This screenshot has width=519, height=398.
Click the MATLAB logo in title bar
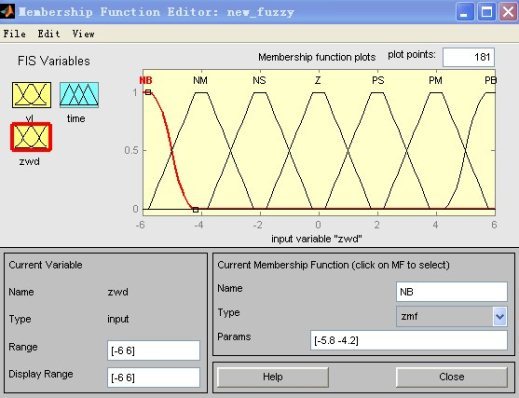click(x=7, y=12)
